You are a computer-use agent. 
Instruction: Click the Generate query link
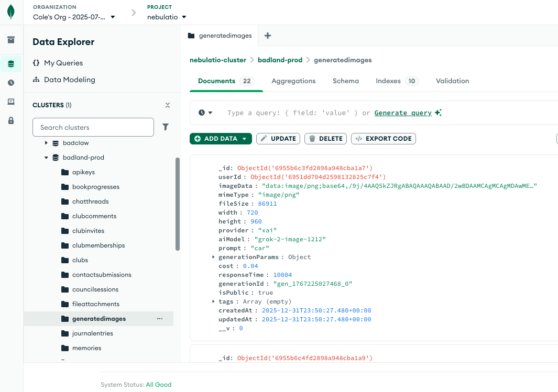(403, 112)
